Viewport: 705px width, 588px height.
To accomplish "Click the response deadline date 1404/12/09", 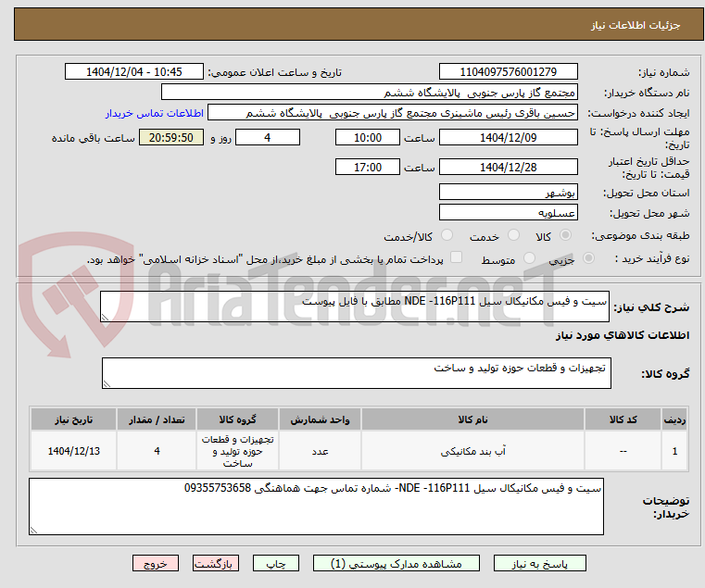I will click(508, 137).
